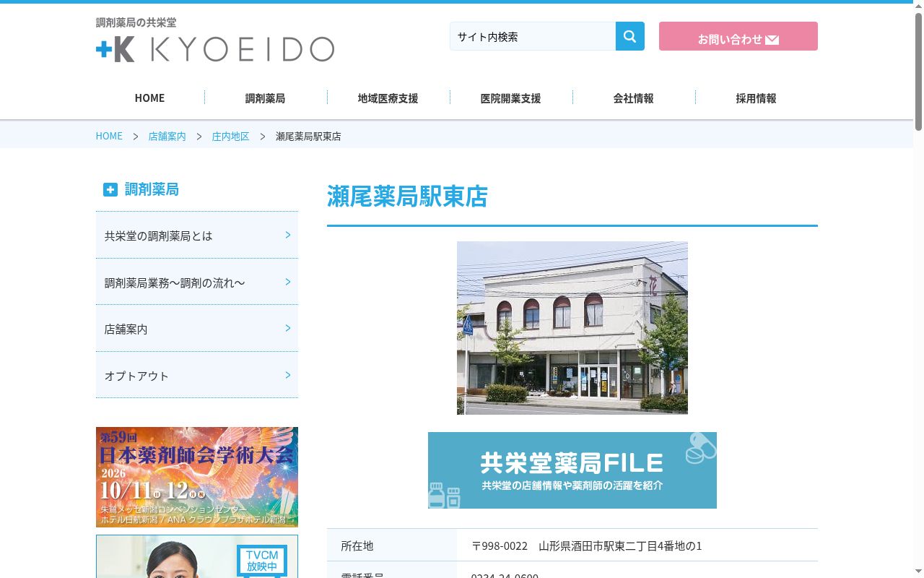Go to 店舗案内 breadcrumb link

pos(167,136)
